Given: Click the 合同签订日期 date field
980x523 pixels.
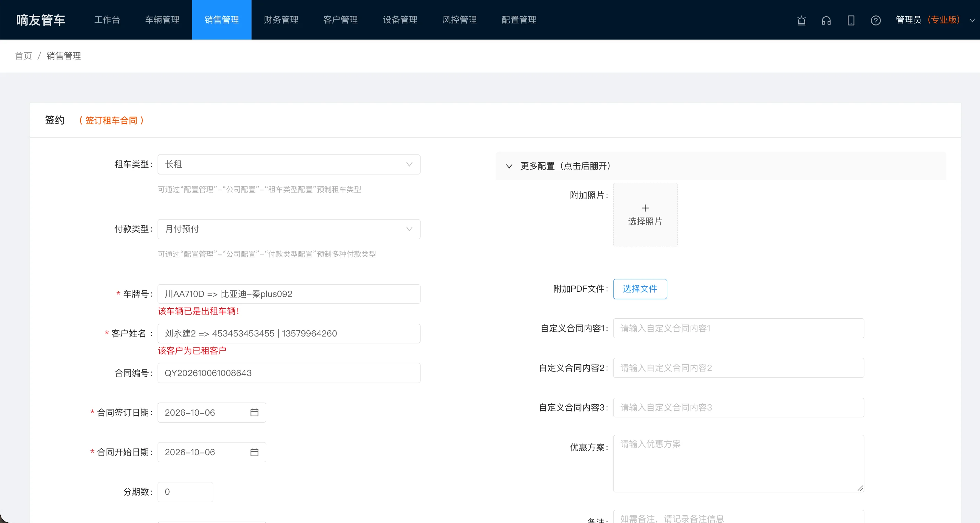Looking at the screenshot, I should click(x=212, y=413).
